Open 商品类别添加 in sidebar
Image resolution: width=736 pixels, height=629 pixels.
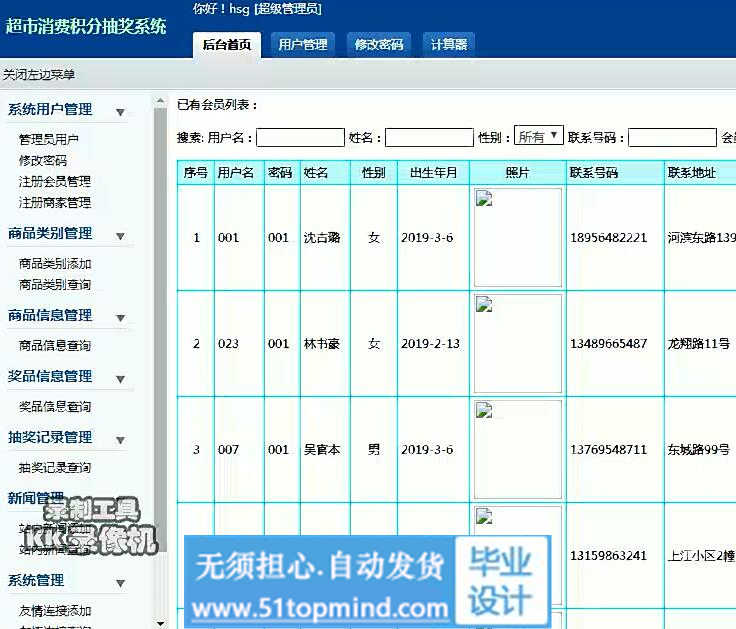[54, 263]
